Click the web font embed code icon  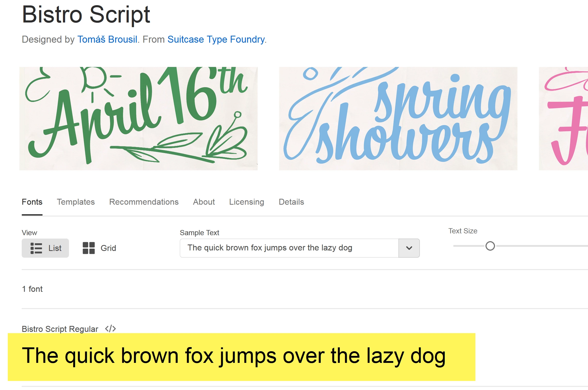tap(110, 329)
